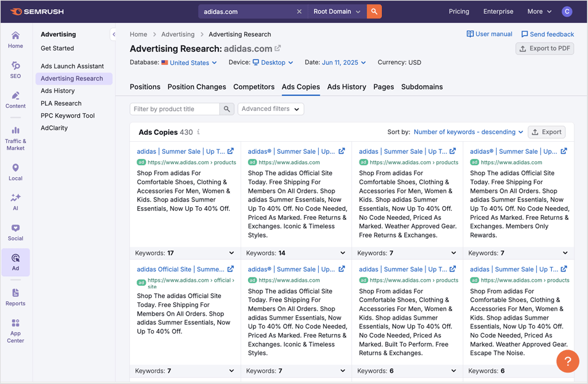Open the date picker Jun 11, 2025
The height and width of the screenshot is (384, 588).
tap(343, 63)
